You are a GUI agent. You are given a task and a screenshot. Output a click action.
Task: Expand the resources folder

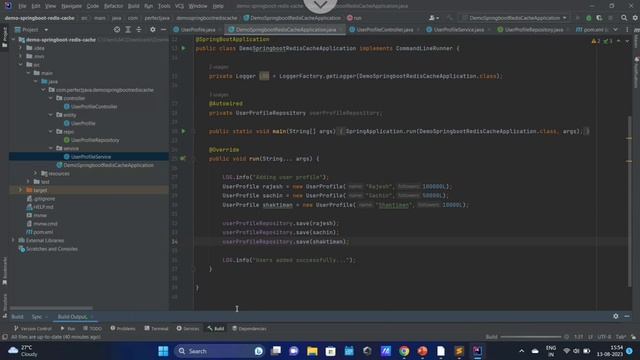click(36, 173)
